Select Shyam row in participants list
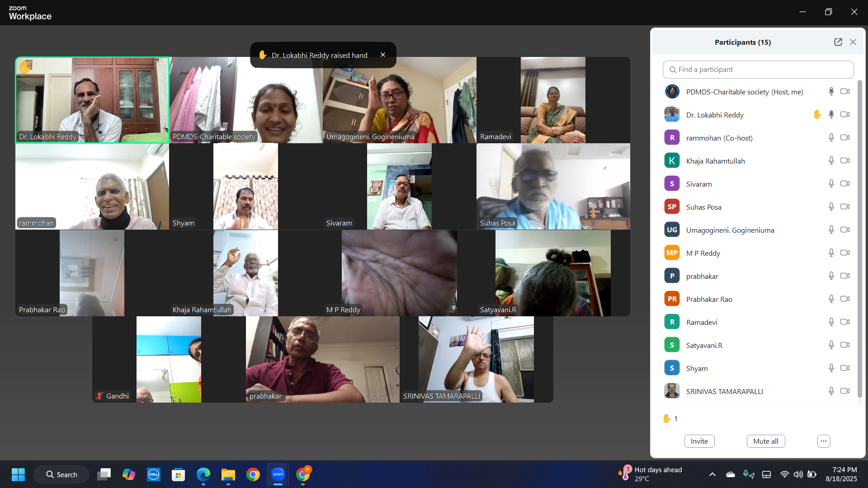The image size is (868, 488). (757, 368)
